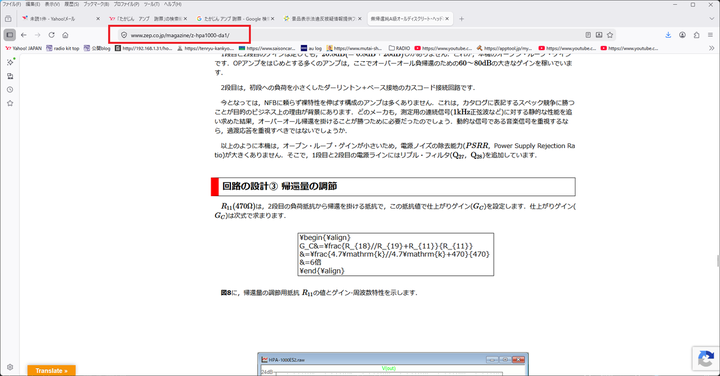The height and width of the screenshot is (376, 720).
Task: Open the ブックマーク(B) menu
Action: click(x=96, y=4)
